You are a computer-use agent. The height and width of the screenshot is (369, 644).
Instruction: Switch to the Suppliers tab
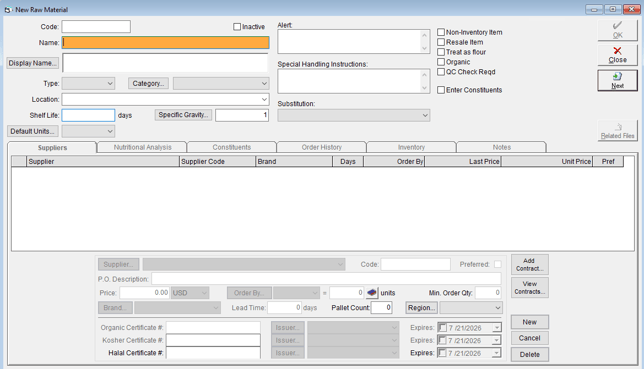click(52, 148)
